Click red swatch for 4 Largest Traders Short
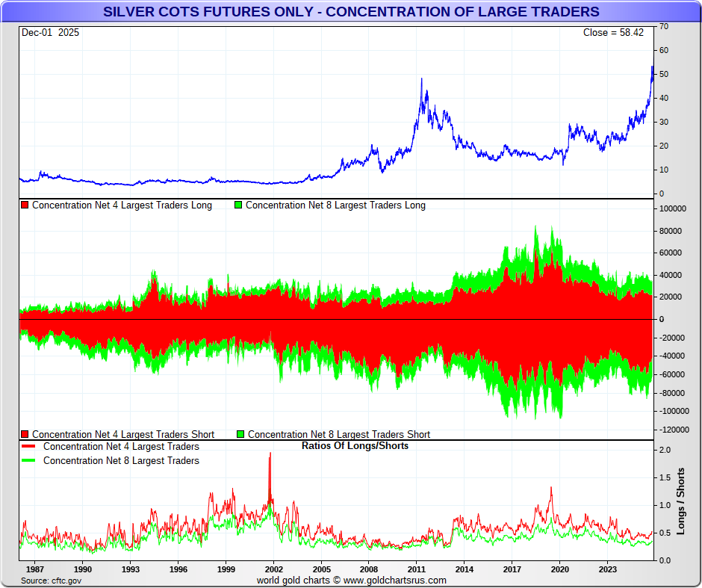Screen dimensions: 702x588 25,434
